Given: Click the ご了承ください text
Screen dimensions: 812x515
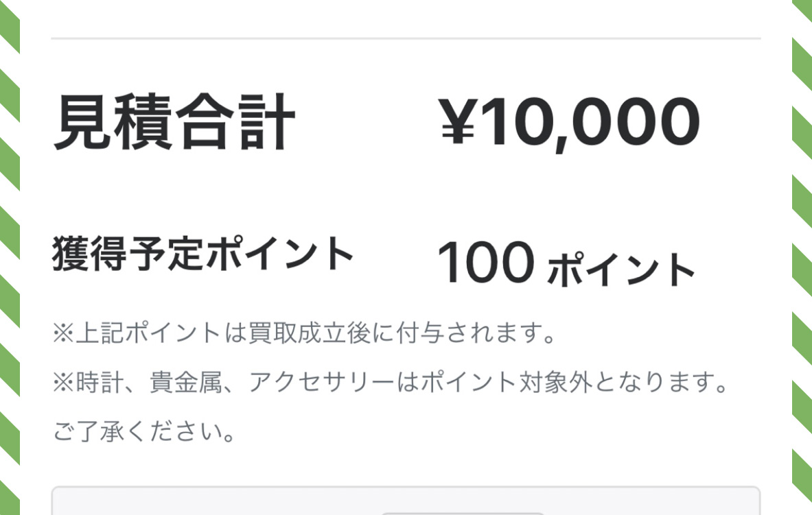Looking at the screenshot, I should (x=144, y=431).
